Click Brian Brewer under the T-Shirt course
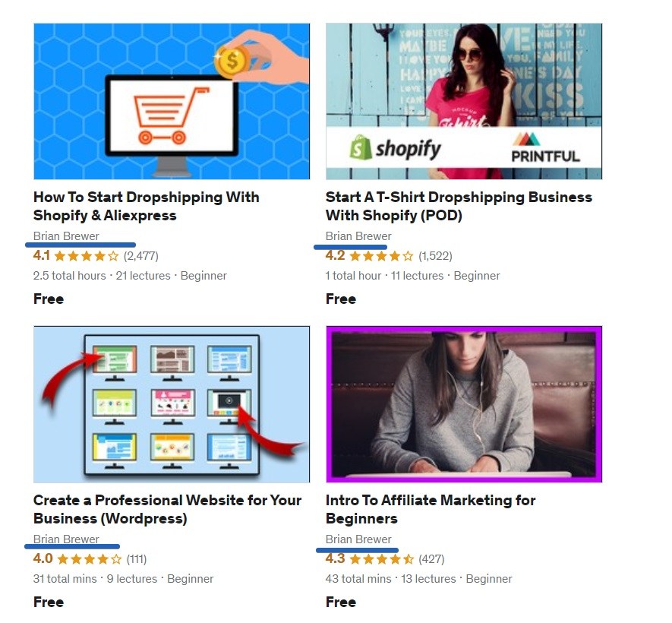Viewport: 672px width, 623px height. 358,236
